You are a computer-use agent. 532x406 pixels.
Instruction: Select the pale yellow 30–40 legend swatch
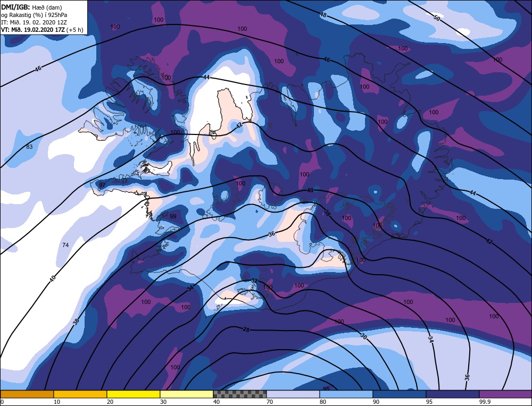point(187,394)
